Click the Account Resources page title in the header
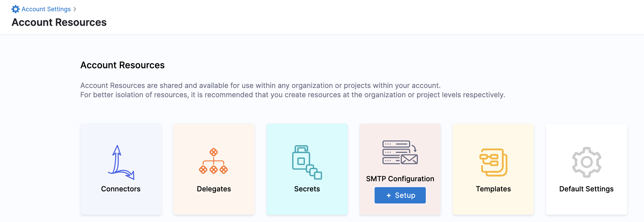The width and height of the screenshot is (644, 222). coord(59,22)
